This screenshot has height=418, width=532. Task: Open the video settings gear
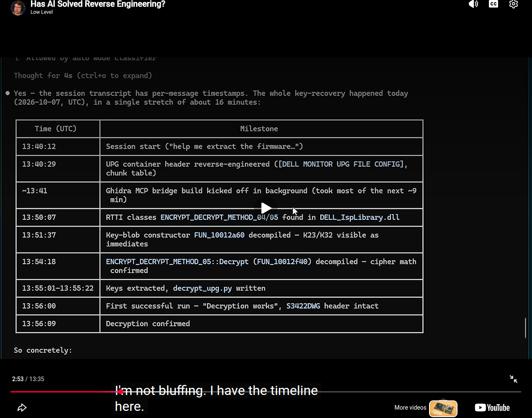(x=514, y=4)
